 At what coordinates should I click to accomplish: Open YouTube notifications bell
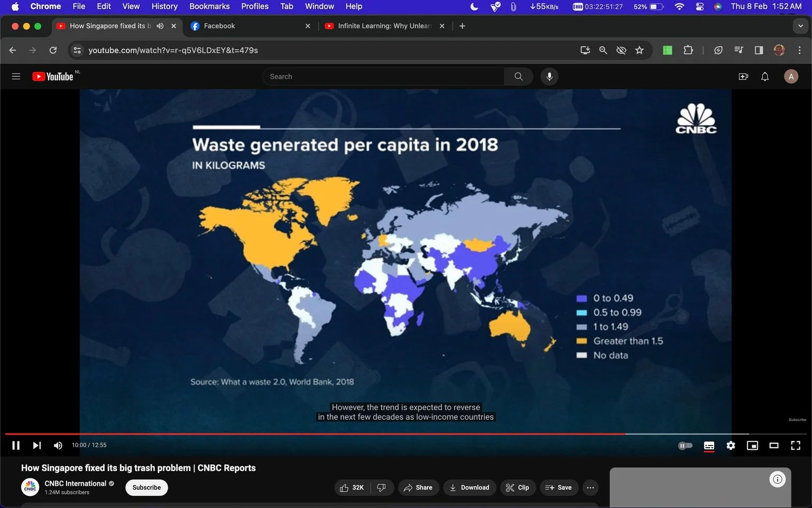[765, 77]
